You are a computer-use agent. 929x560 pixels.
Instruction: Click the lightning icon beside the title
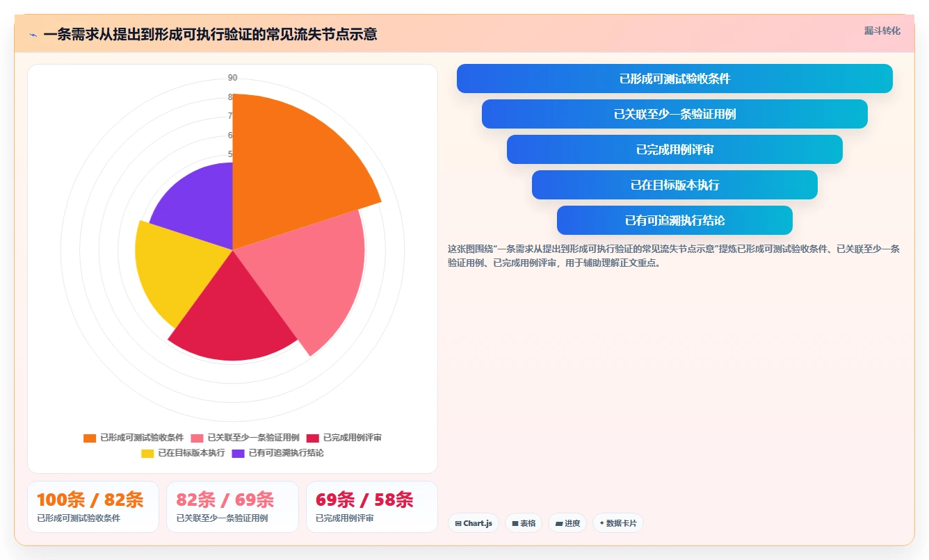pos(33,35)
